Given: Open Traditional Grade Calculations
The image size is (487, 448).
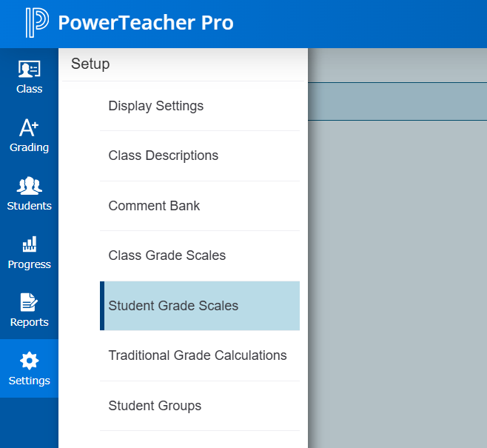Looking at the screenshot, I should click(x=197, y=355).
